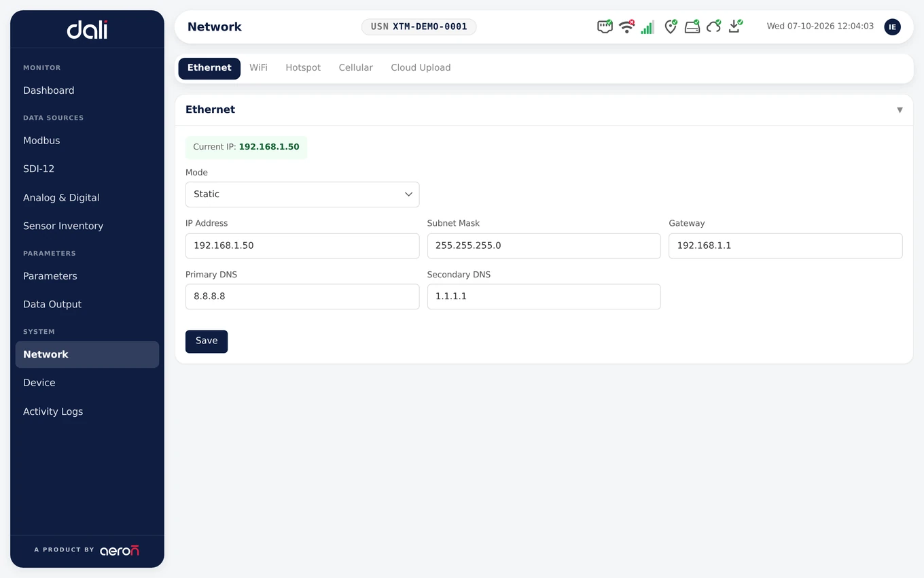Click the date and time display
The height and width of the screenshot is (578, 924).
coord(820,27)
